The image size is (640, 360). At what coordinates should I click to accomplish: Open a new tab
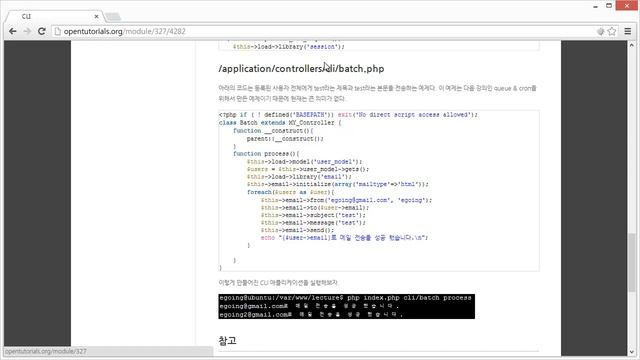(113, 17)
